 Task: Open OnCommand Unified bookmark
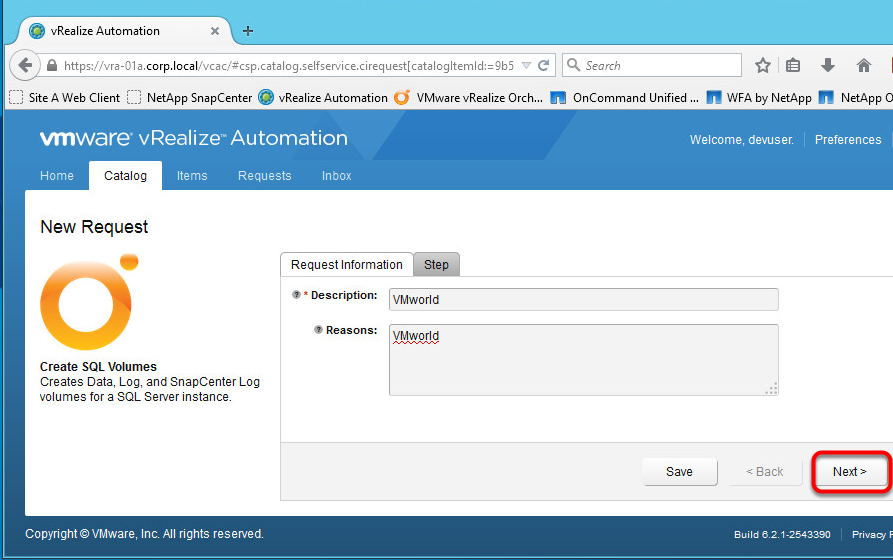(625, 97)
